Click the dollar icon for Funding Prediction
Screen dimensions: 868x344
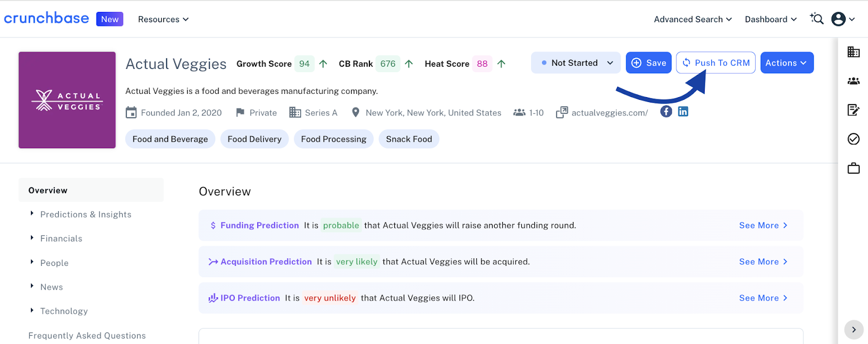[x=213, y=225]
